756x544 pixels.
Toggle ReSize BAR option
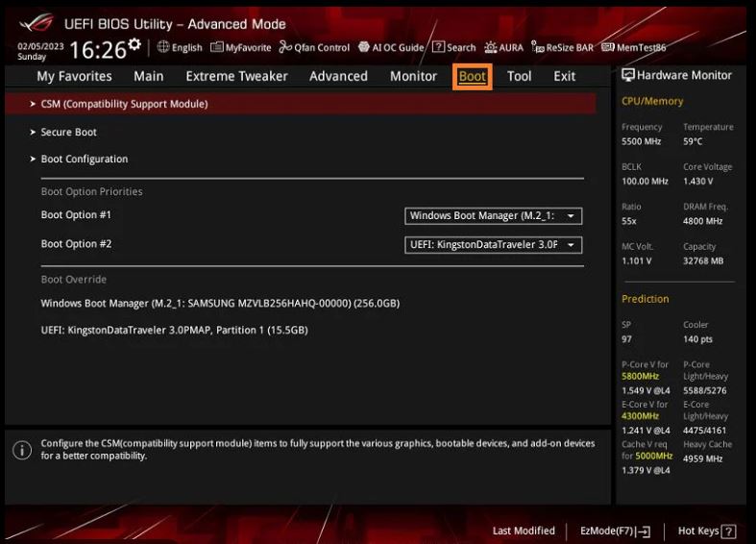pyautogui.click(x=563, y=47)
